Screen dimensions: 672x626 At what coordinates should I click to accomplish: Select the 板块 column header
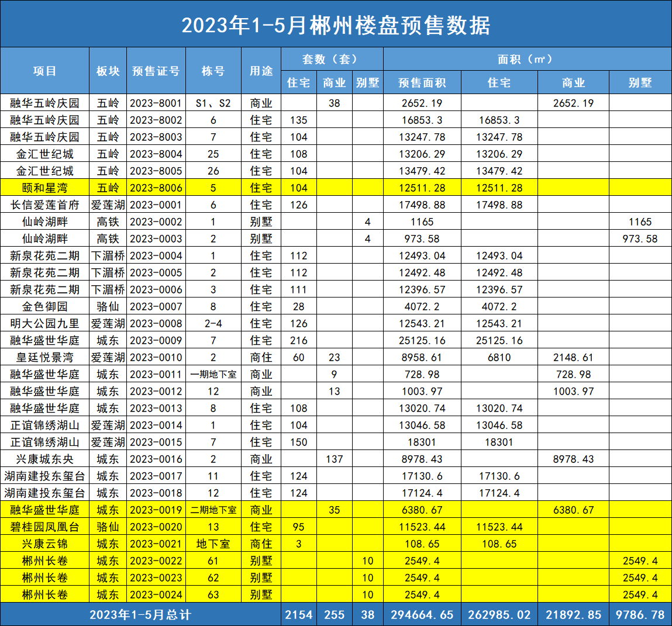coord(108,71)
